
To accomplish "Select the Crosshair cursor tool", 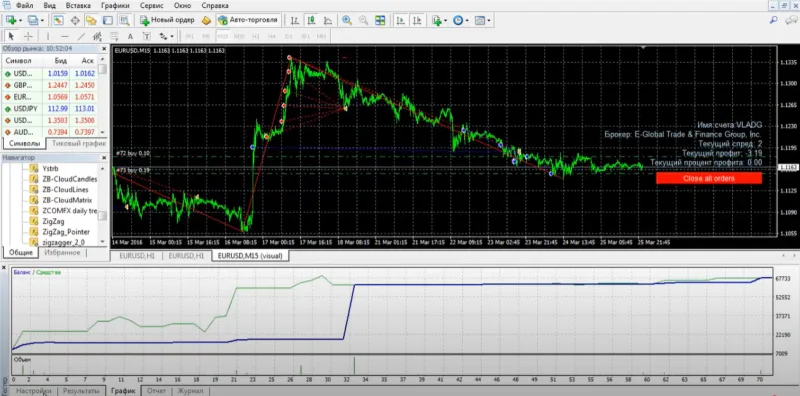I will point(29,36).
